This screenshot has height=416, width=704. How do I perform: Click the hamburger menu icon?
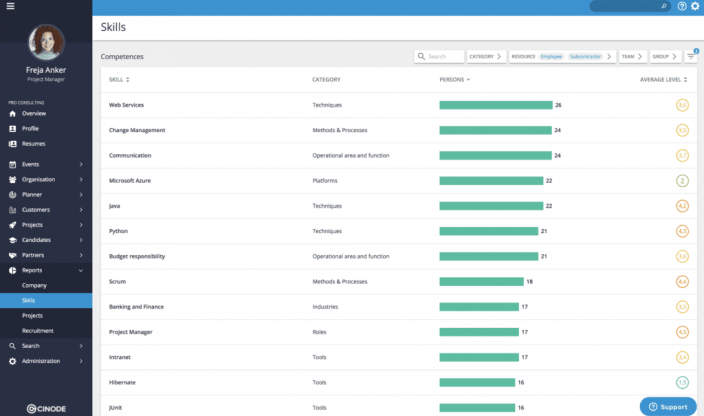tap(11, 6)
